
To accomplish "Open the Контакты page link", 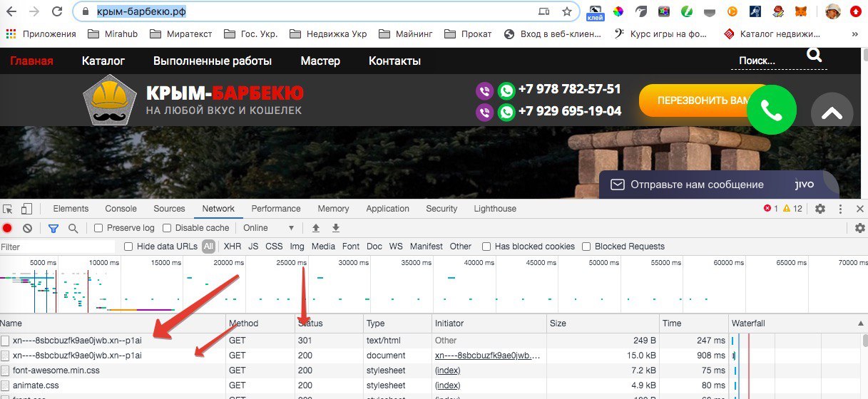I will pos(394,61).
